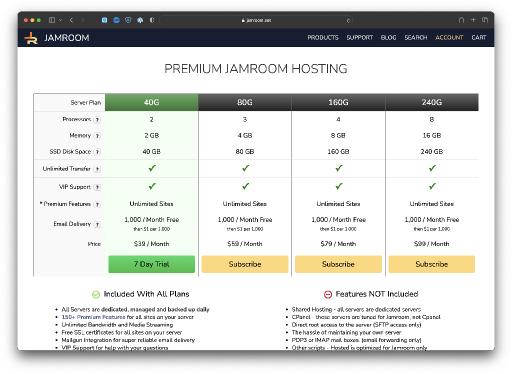Viewport: 512px width, 374px height.
Task: Click Unlimited Sites in the 80G column
Action: [245, 204]
